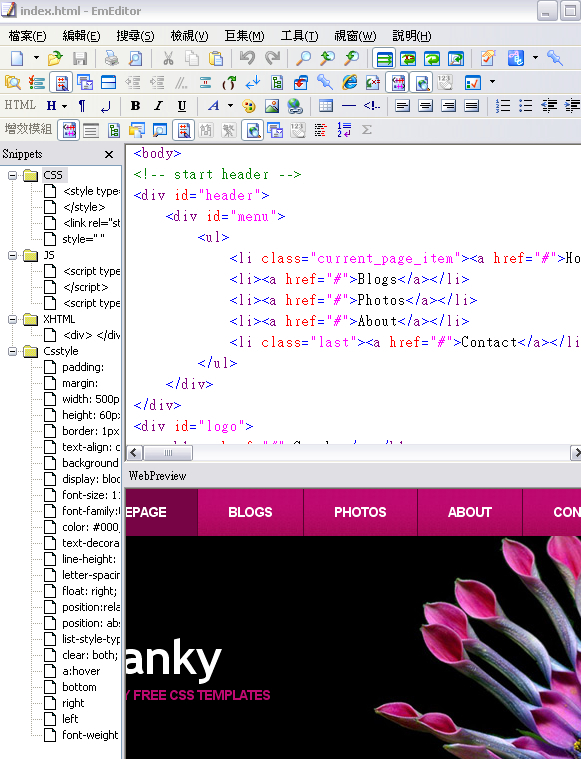Insert horizontal rule icon
The image size is (581, 759).
point(349,106)
